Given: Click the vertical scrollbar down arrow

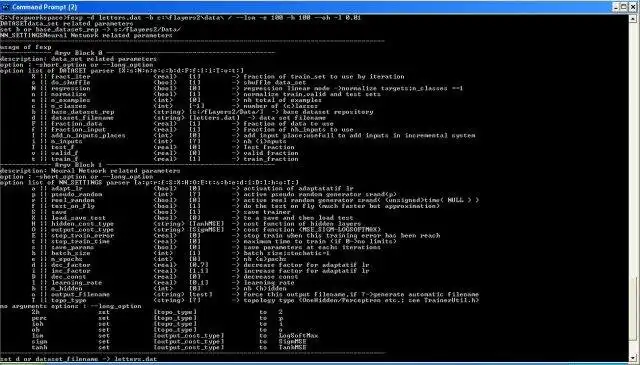Looking at the screenshot, I should 634,358.
